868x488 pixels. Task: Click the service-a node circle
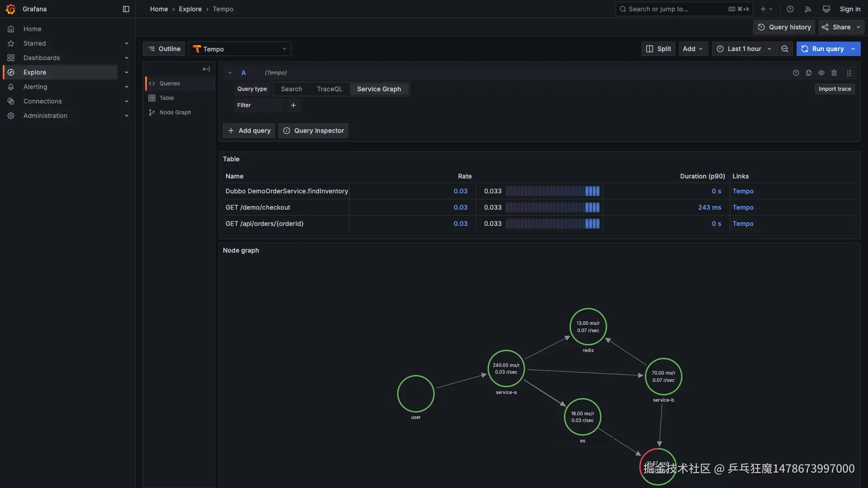pyautogui.click(x=506, y=369)
